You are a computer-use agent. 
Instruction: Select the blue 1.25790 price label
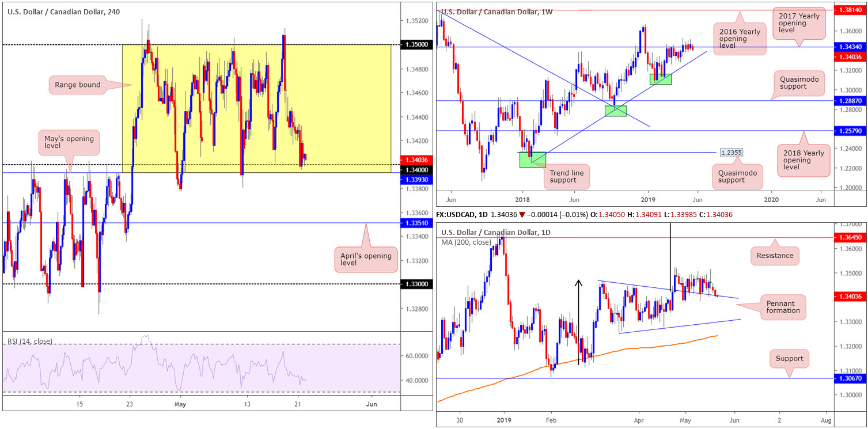point(850,131)
